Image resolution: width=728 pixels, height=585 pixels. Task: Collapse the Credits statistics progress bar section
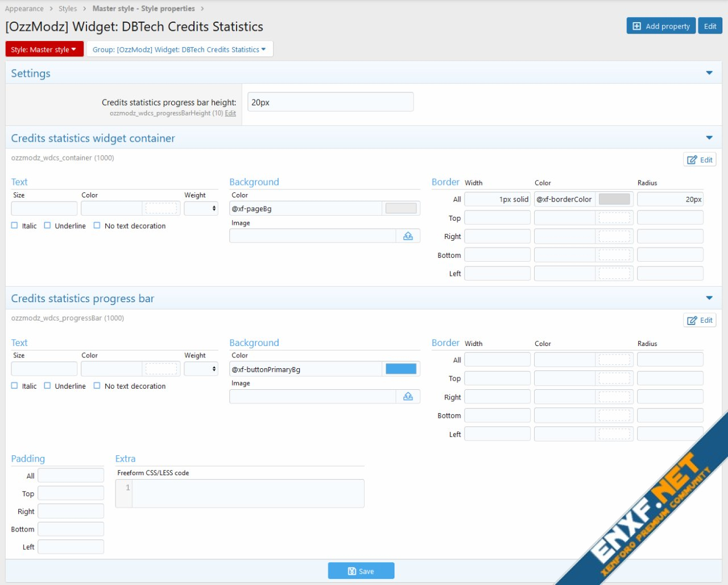coord(709,299)
